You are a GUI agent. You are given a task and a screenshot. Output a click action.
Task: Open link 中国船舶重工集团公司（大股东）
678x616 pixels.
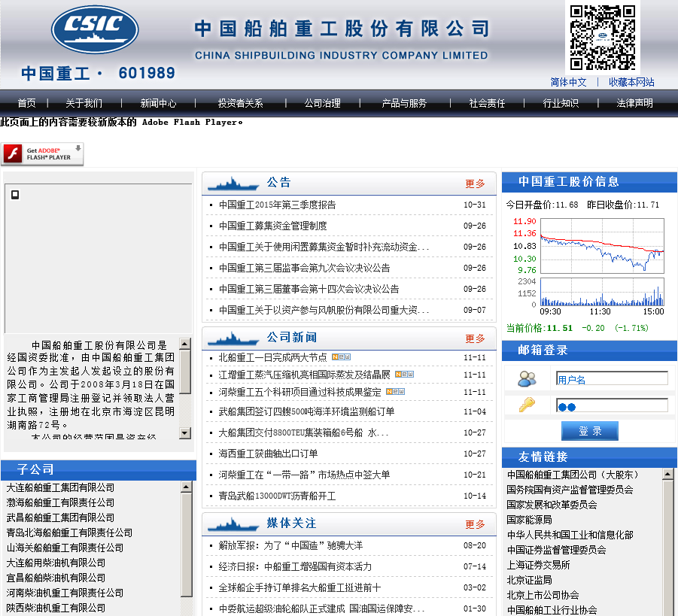tap(573, 475)
